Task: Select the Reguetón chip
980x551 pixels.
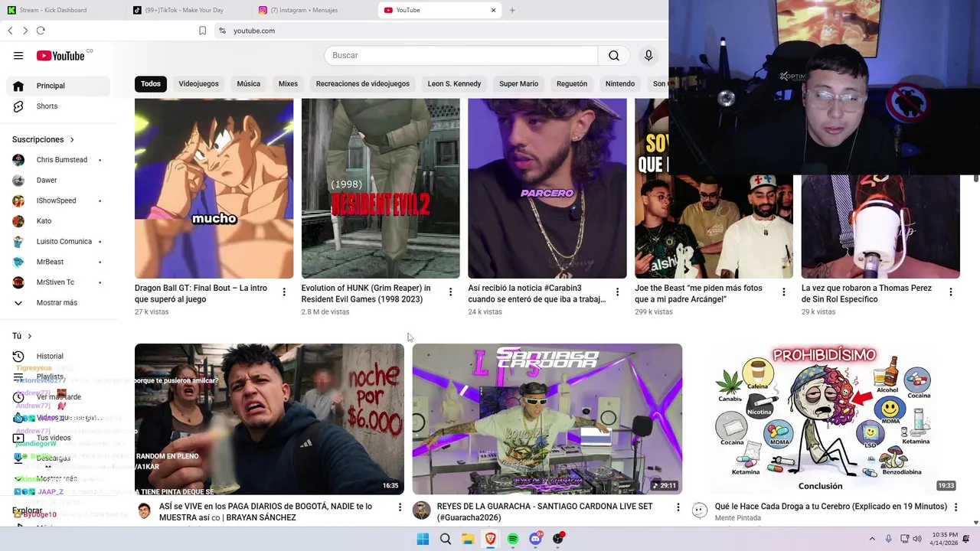Action: (572, 83)
